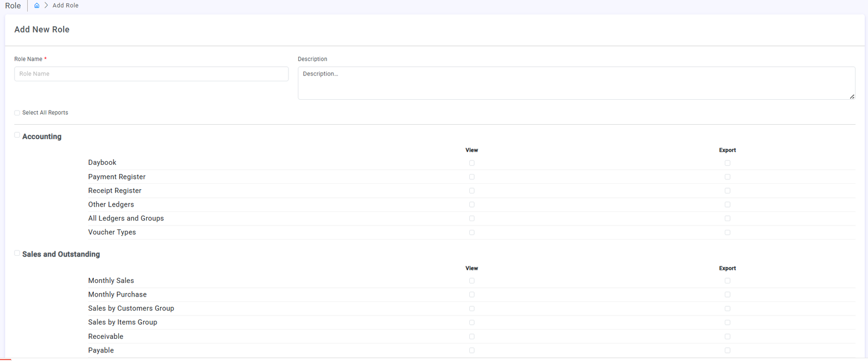
Task: Check the Accounting group checkbox
Action: (x=17, y=136)
